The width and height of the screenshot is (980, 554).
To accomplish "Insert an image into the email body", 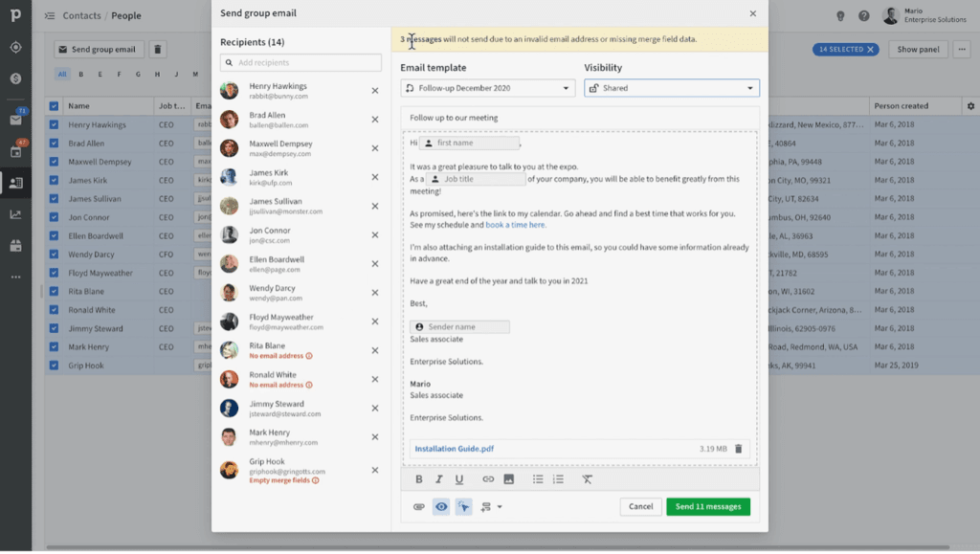I will pos(507,479).
